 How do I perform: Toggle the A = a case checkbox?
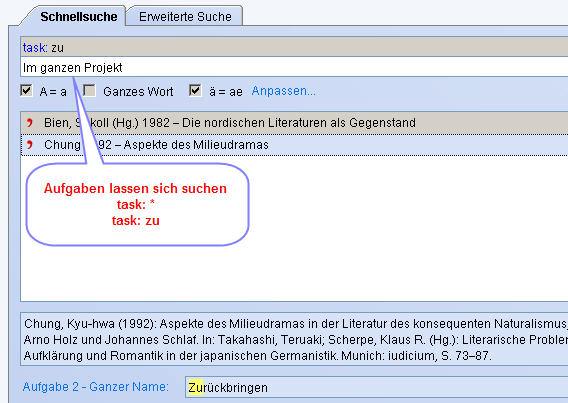pyautogui.click(x=26, y=91)
